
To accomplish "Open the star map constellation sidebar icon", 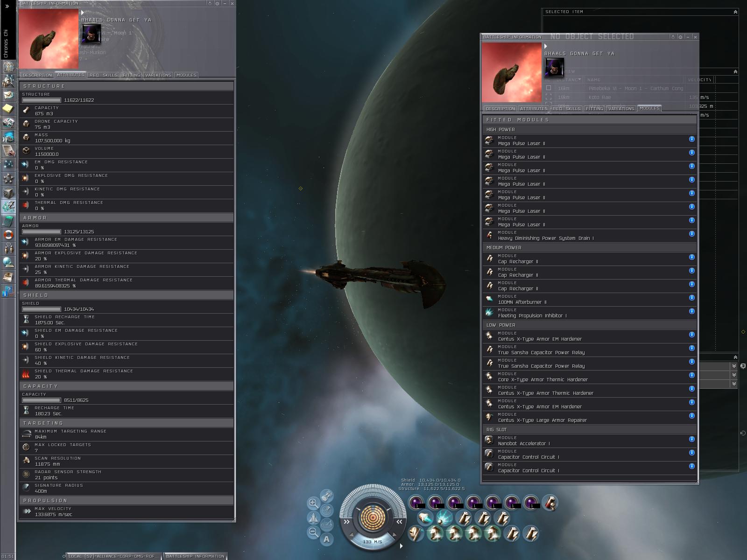I will pos(8,164).
